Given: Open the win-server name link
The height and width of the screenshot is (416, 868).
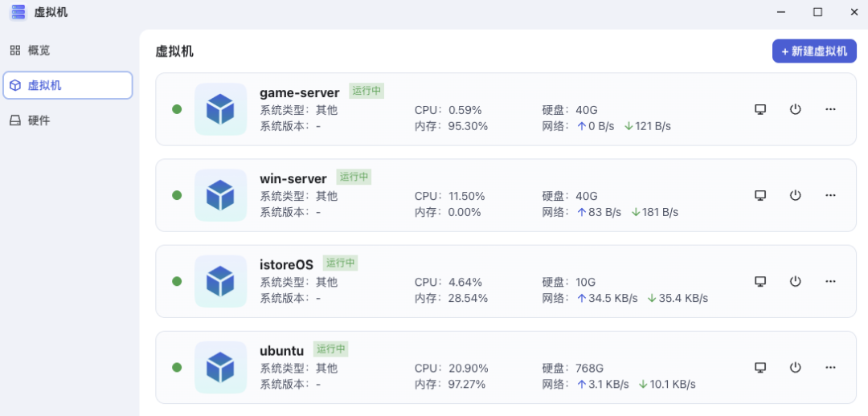Looking at the screenshot, I should point(293,178).
